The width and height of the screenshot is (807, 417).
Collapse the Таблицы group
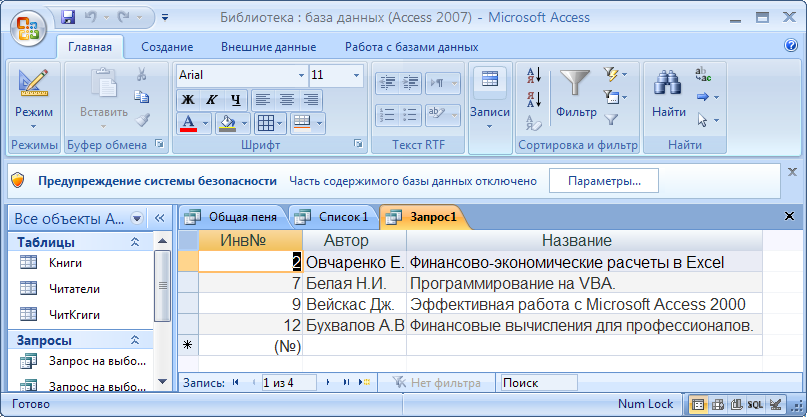[x=135, y=242]
